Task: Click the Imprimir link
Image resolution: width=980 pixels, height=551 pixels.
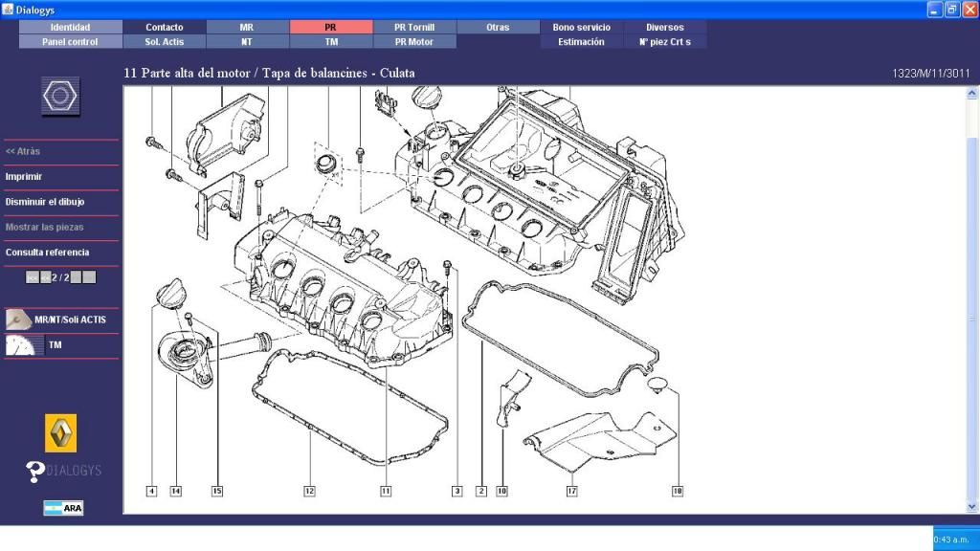Action: tap(24, 177)
